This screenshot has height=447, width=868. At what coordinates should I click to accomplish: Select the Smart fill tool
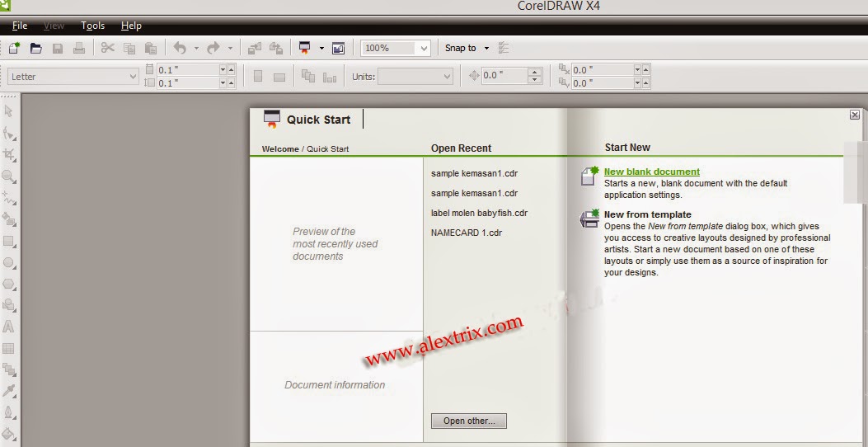pyautogui.click(x=9, y=219)
